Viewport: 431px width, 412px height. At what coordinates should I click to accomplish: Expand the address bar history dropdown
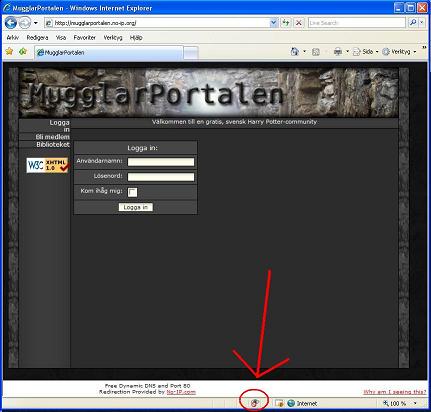273,23
